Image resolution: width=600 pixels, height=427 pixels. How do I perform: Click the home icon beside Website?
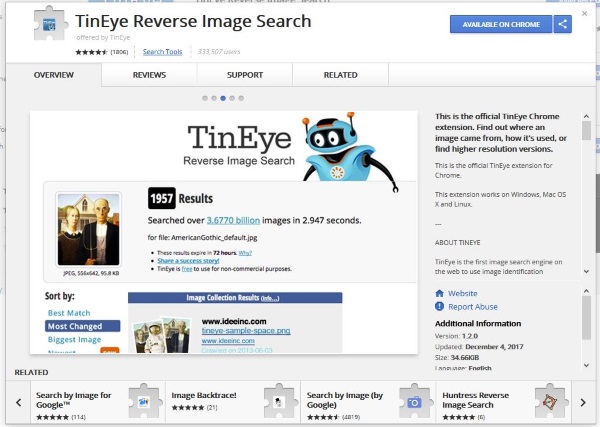pos(439,293)
